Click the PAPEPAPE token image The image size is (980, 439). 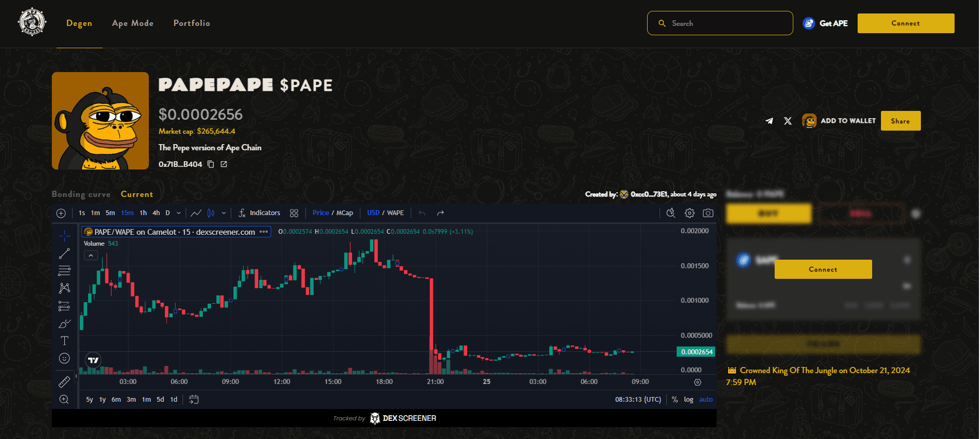click(100, 121)
